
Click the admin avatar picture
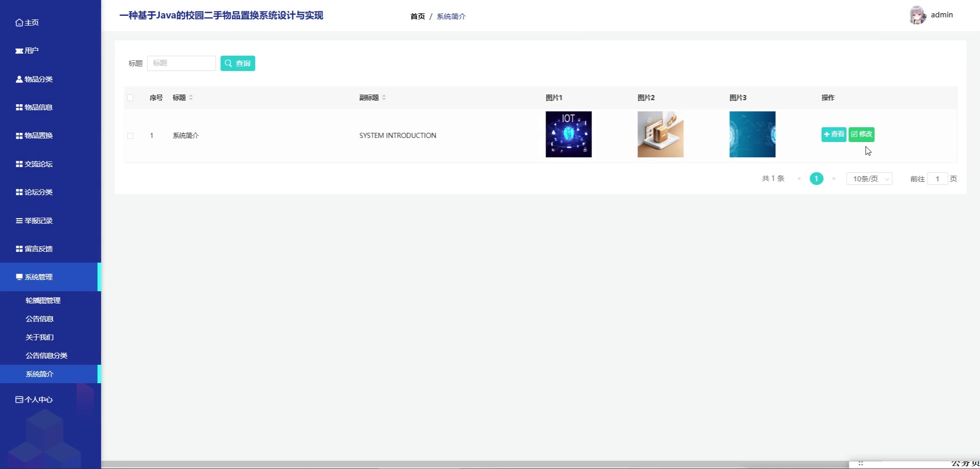coord(918,15)
